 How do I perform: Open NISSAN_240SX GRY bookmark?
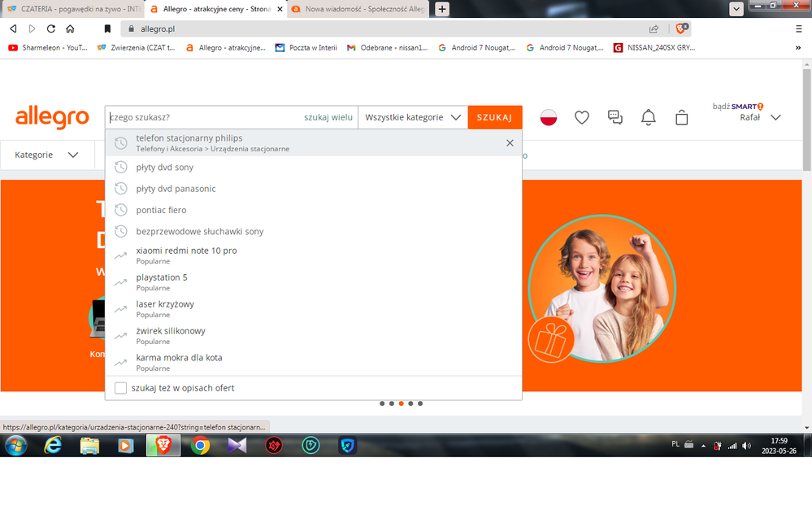654,48
